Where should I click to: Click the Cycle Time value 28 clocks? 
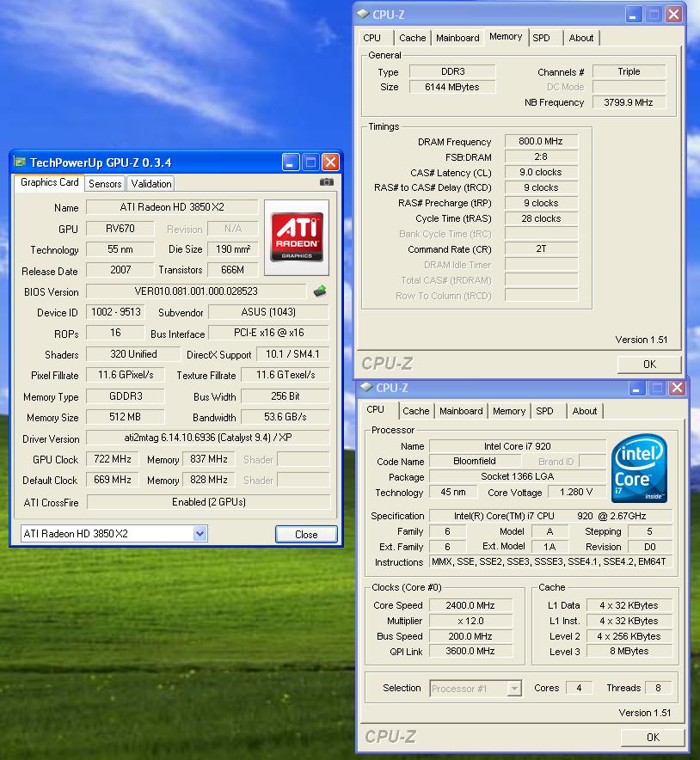tap(541, 218)
